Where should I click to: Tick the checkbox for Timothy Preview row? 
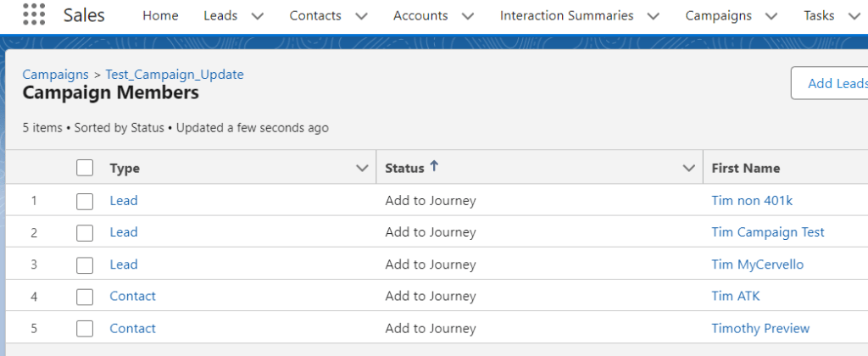tap(85, 329)
